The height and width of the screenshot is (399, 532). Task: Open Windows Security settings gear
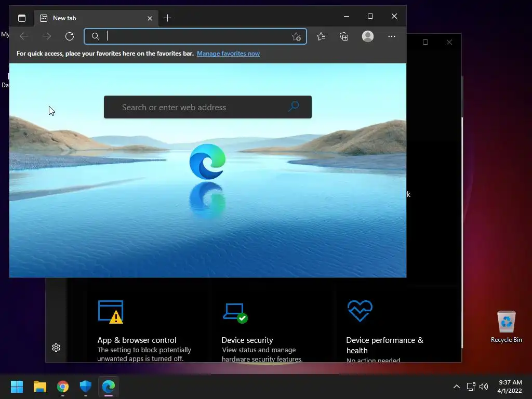[56, 348]
